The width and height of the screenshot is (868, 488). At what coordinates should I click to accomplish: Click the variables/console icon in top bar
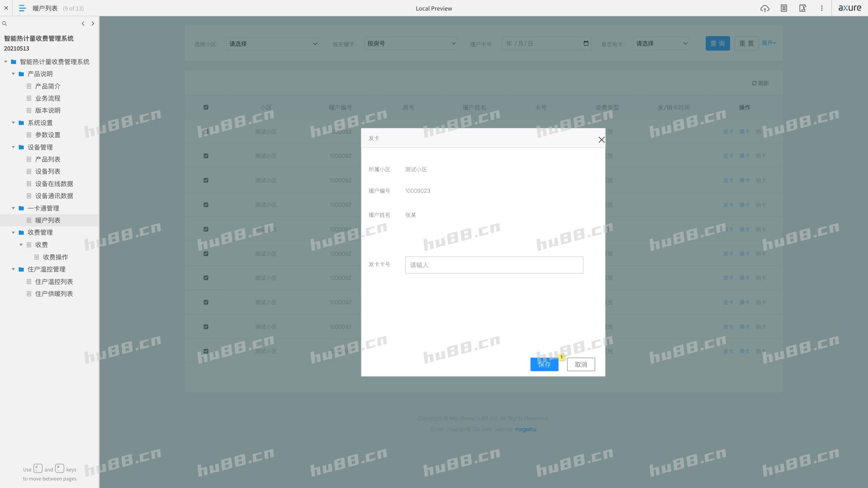(x=802, y=8)
